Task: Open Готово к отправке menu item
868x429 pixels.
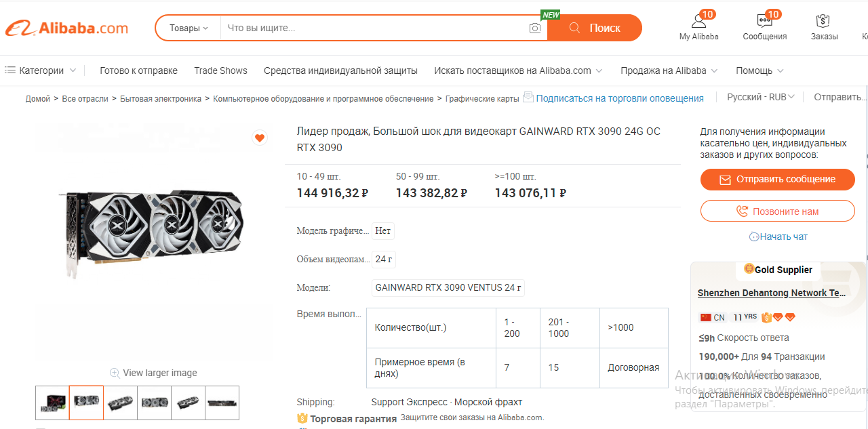Action: (x=138, y=70)
